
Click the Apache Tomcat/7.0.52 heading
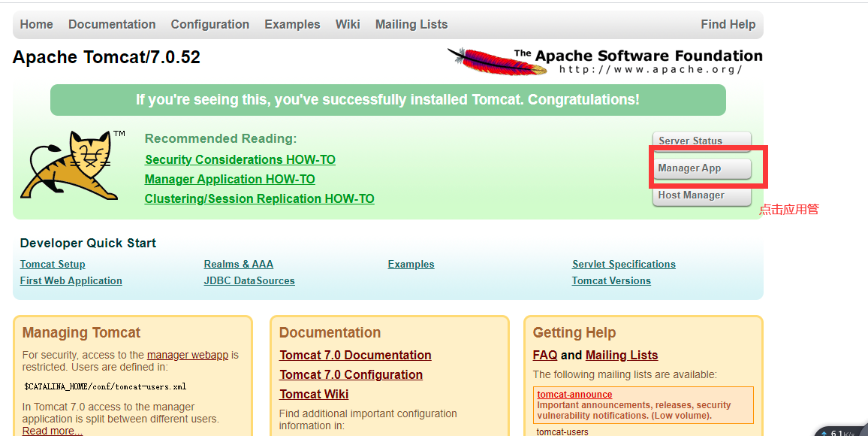[x=107, y=57]
